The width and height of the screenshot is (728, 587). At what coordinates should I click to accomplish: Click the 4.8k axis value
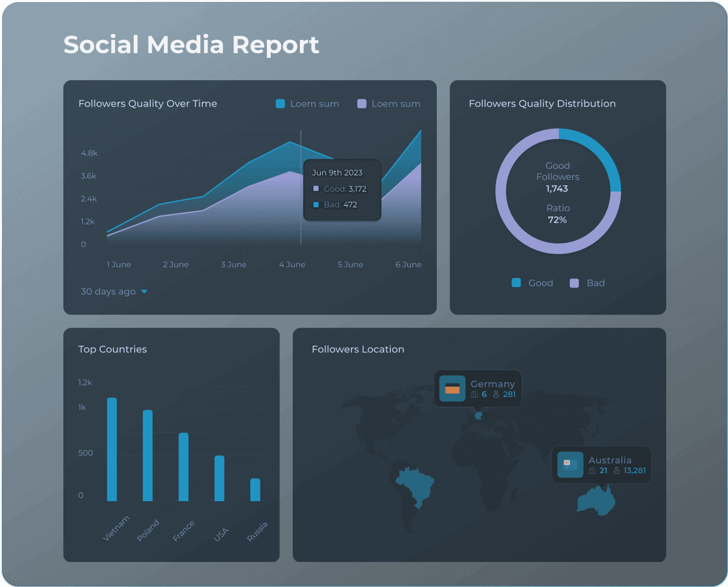[x=89, y=153]
